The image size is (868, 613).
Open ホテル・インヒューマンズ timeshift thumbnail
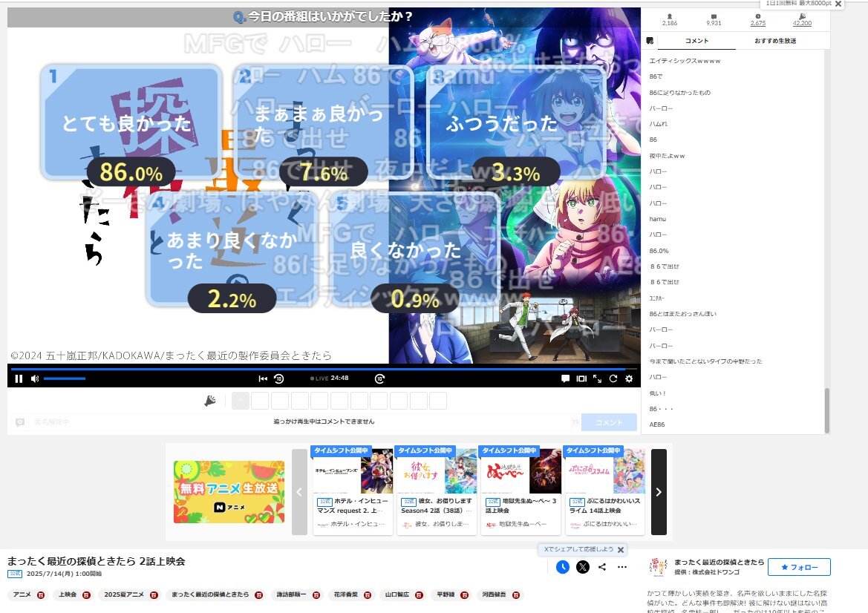coord(353,470)
